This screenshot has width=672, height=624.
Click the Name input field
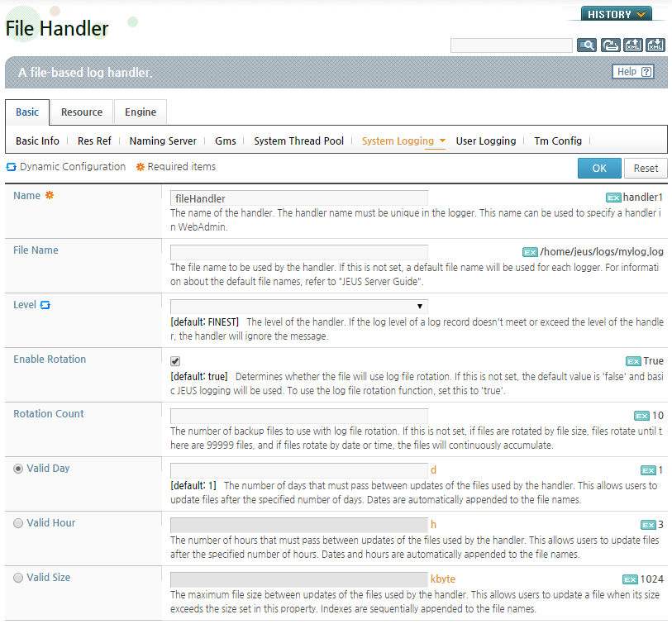click(299, 198)
